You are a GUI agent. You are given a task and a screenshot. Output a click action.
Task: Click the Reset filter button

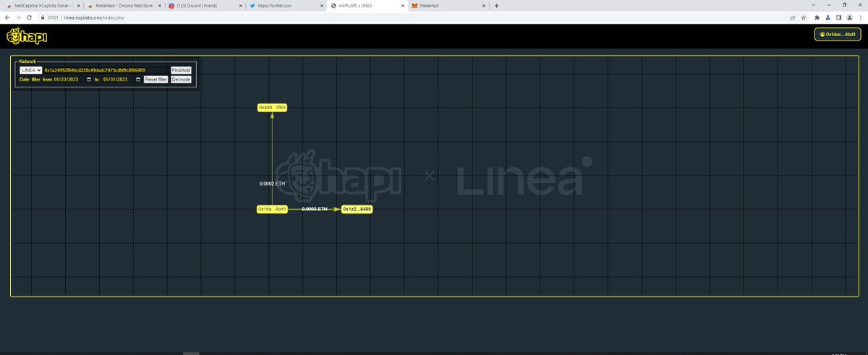click(x=156, y=80)
